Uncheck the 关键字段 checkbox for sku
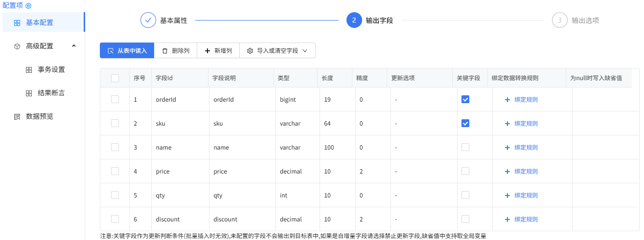This screenshot has height=240, width=644. click(x=465, y=123)
